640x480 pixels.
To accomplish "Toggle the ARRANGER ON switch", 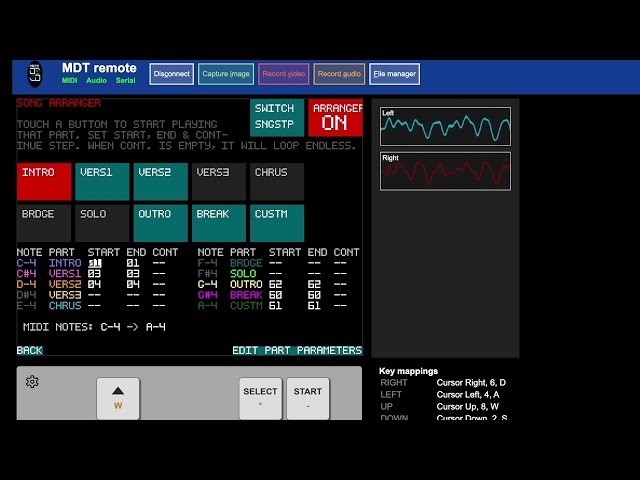I will tap(335, 117).
